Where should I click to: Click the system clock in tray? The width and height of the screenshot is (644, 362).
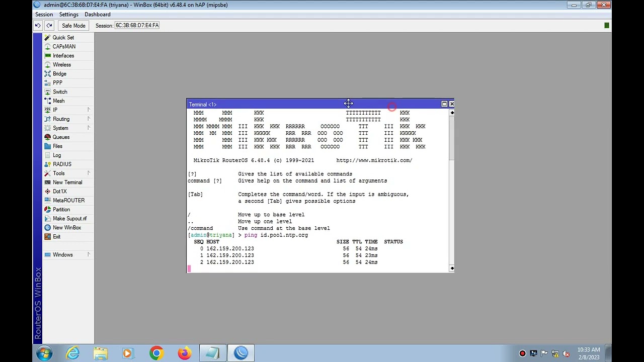pos(588,353)
